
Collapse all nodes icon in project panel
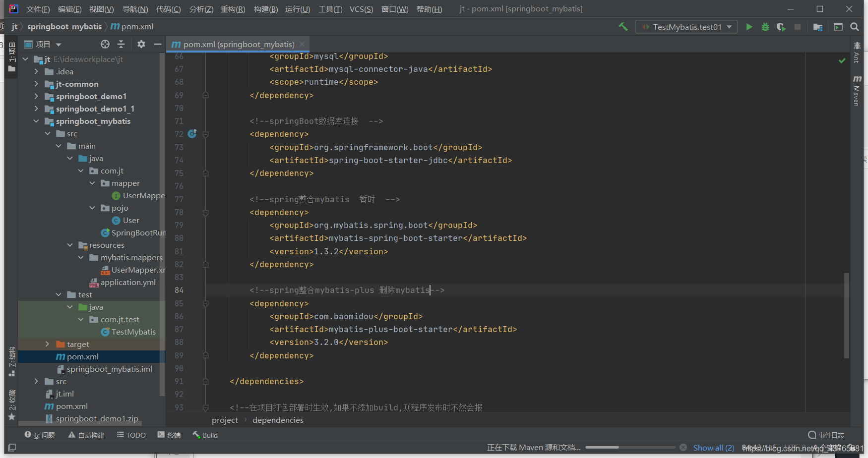(121, 44)
